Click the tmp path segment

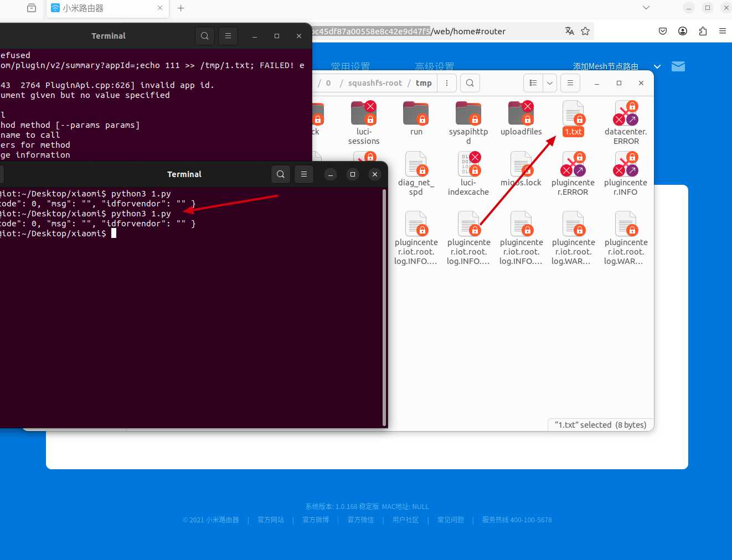424,83
